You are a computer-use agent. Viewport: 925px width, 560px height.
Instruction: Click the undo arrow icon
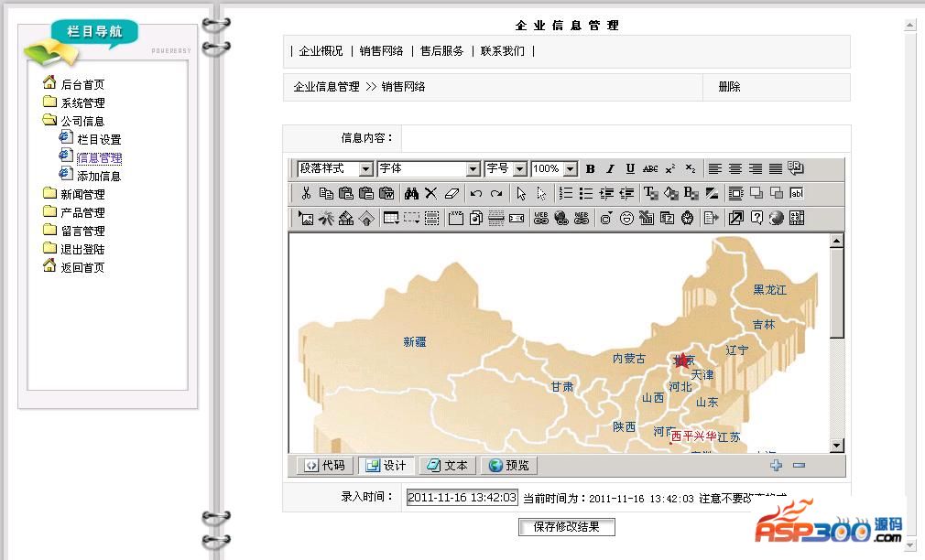point(475,193)
